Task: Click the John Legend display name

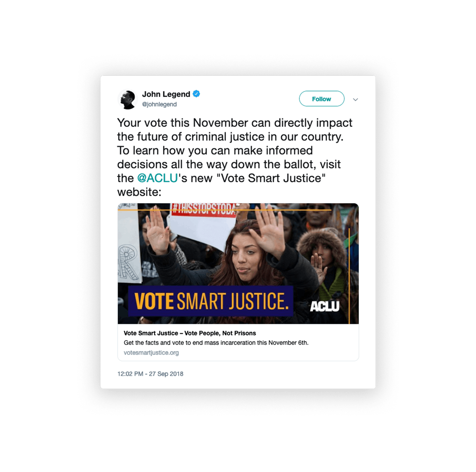Action: (166, 94)
